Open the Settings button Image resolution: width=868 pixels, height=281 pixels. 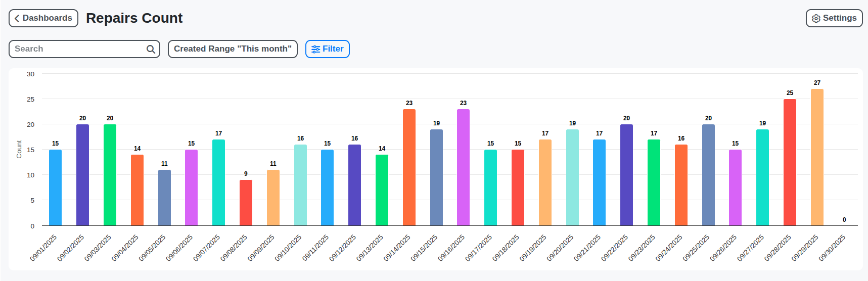click(834, 18)
